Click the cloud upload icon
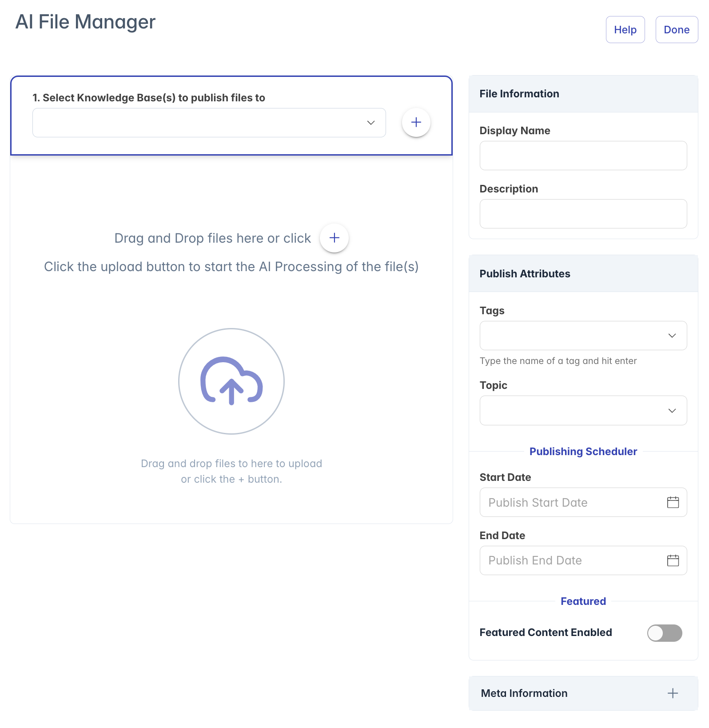Viewport: 709px width, 728px height. pos(231,381)
